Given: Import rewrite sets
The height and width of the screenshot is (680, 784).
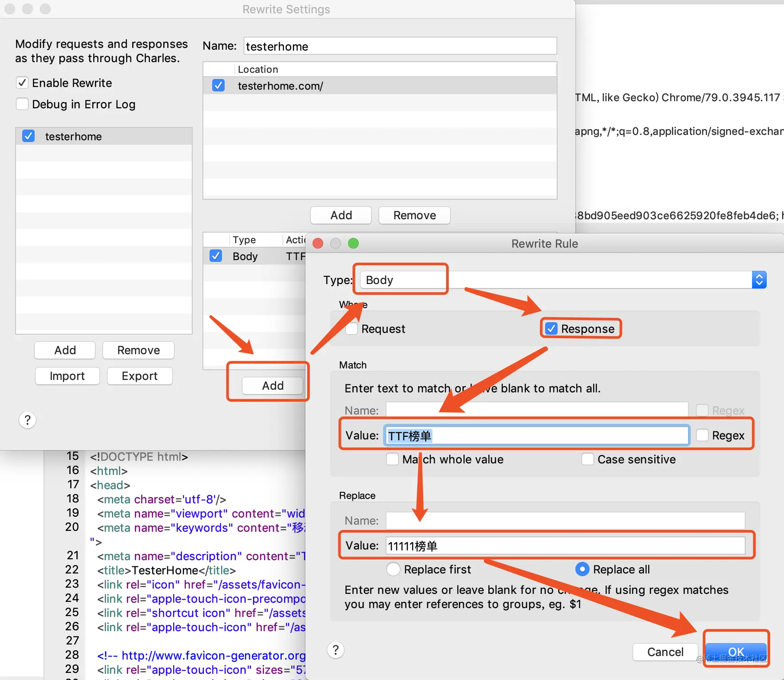Looking at the screenshot, I should tap(67, 376).
